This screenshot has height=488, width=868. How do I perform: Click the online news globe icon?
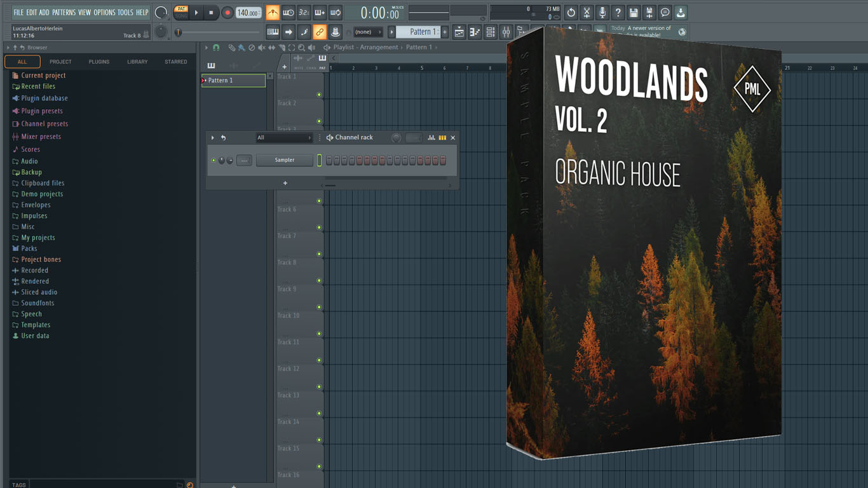(682, 32)
